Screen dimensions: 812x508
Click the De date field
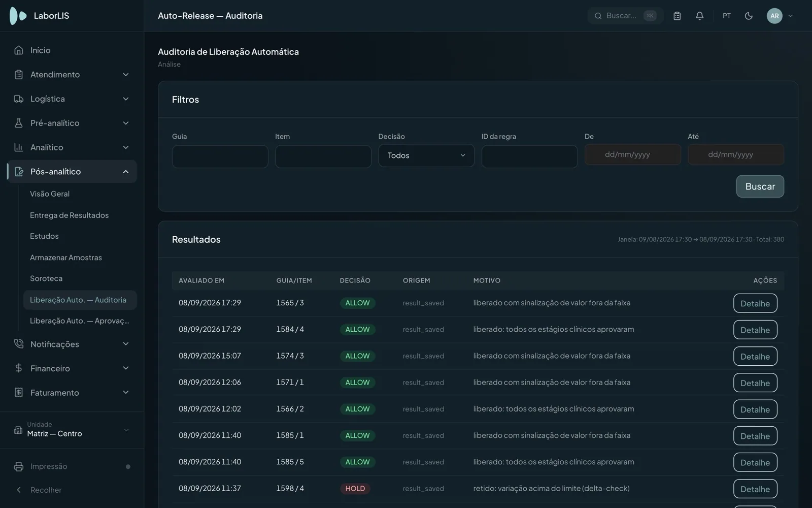click(633, 154)
